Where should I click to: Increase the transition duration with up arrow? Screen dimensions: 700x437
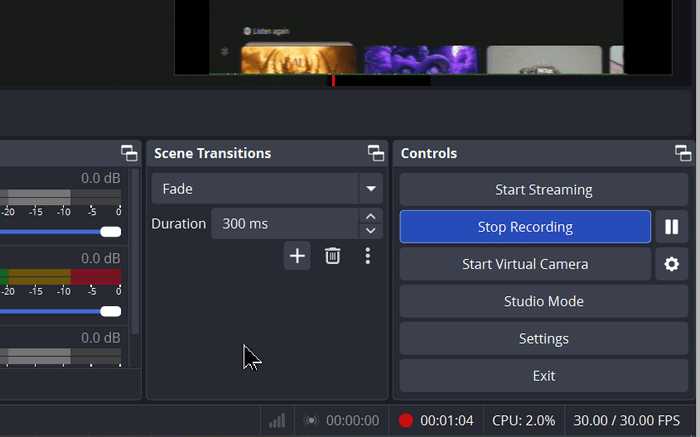[x=371, y=216]
